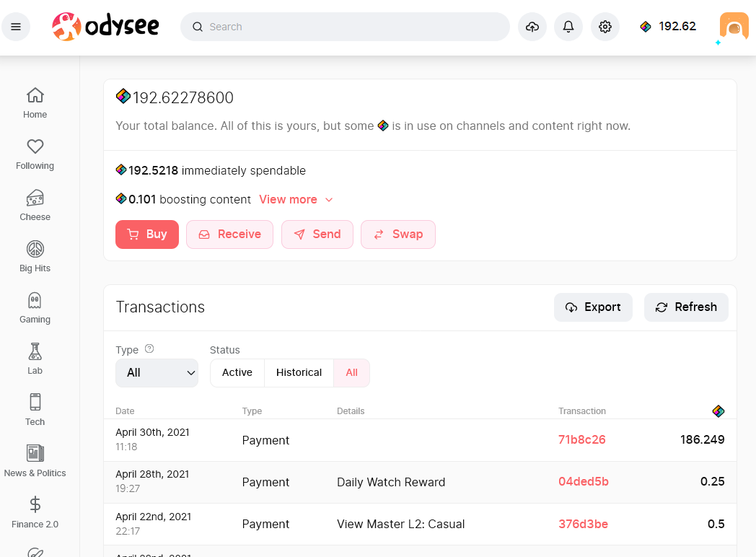
Task: Open the Gaming sidebar section
Action: coord(35,308)
